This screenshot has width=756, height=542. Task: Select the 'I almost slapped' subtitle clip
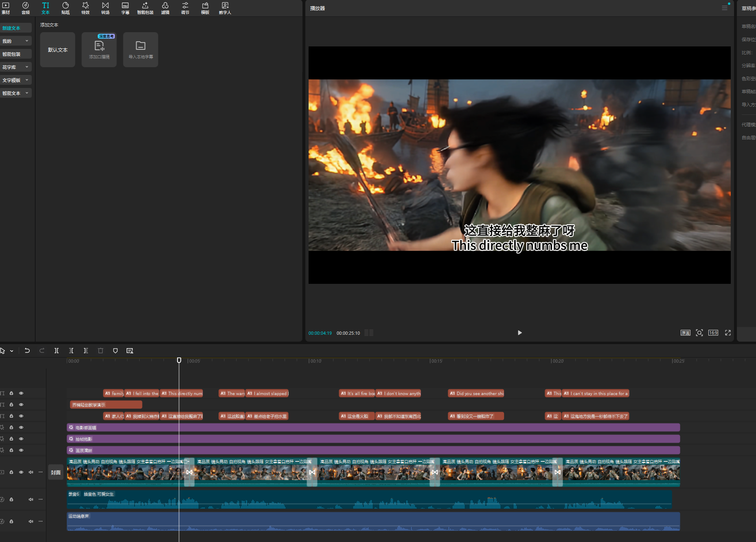[267, 393]
